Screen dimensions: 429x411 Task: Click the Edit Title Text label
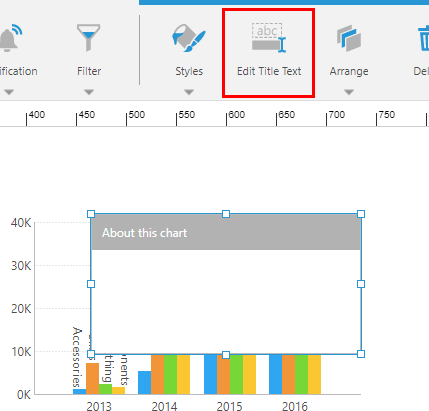coord(269,71)
